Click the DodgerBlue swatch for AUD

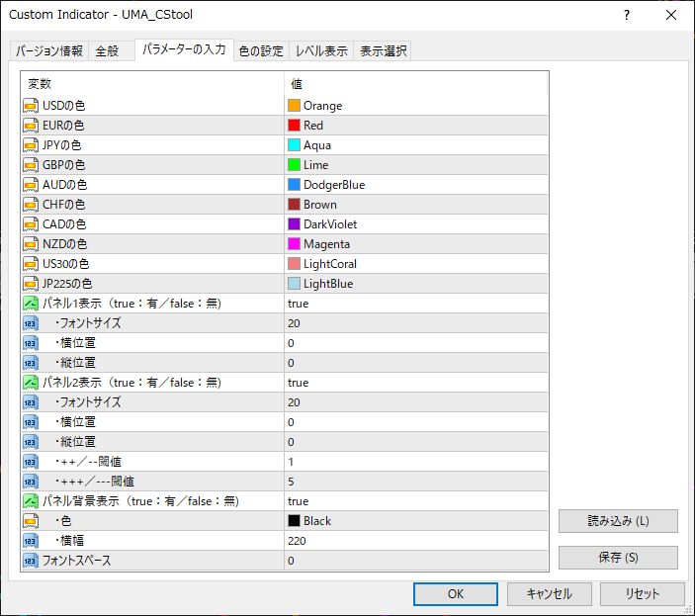294,184
